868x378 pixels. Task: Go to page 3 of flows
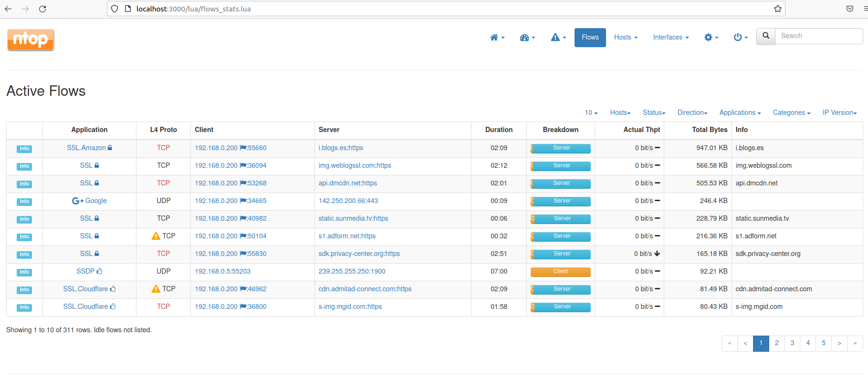click(792, 343)
